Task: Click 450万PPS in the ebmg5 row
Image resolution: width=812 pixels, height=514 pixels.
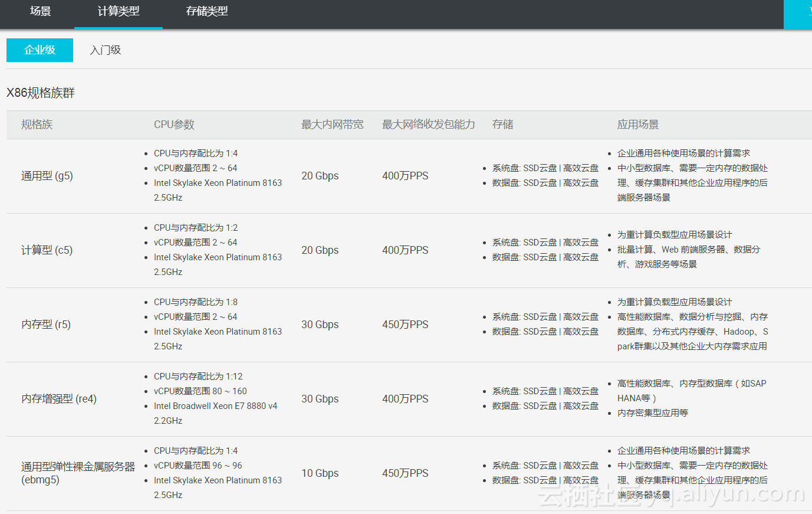Action: 405,473
